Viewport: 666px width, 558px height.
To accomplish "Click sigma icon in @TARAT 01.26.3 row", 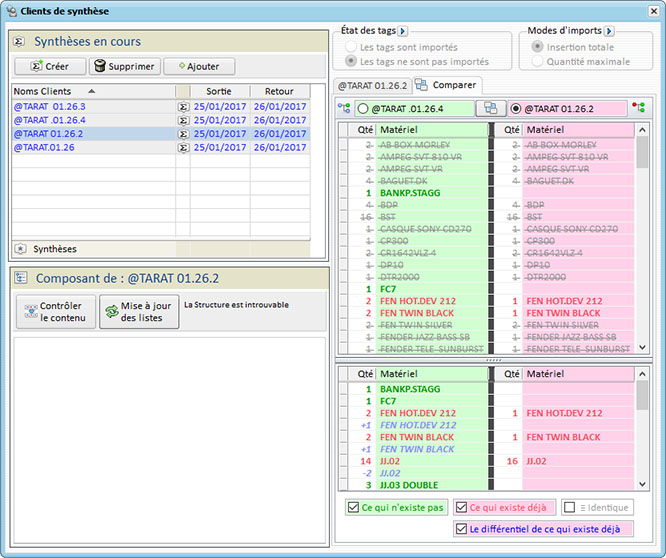I will (183, 106).
